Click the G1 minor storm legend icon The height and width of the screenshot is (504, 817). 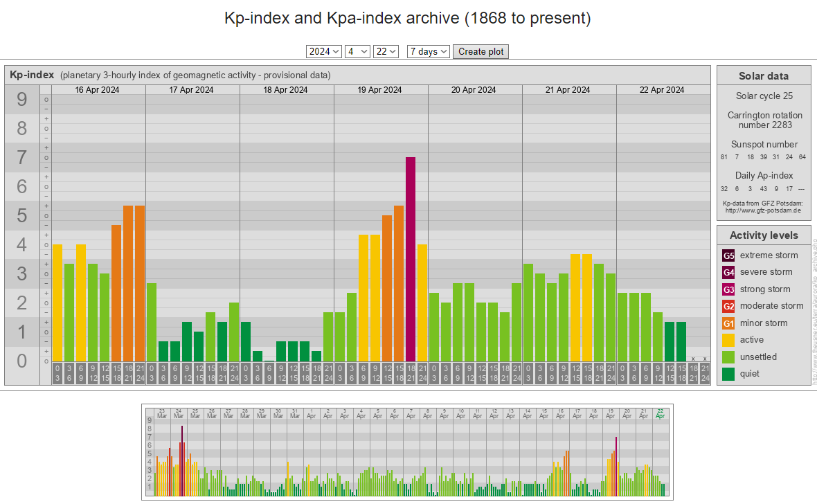(728, 323)
